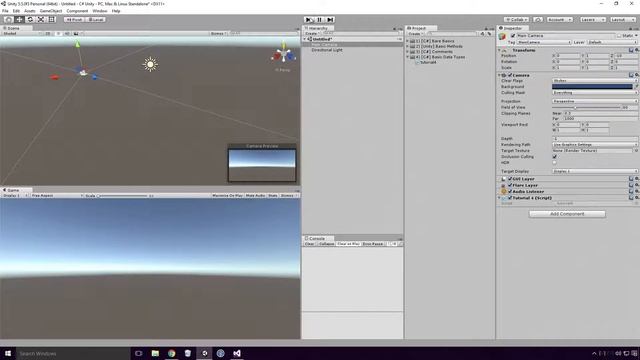
Task: Open the Target Display dropdown
Action: pyautogui.click(x=595, y=171)
